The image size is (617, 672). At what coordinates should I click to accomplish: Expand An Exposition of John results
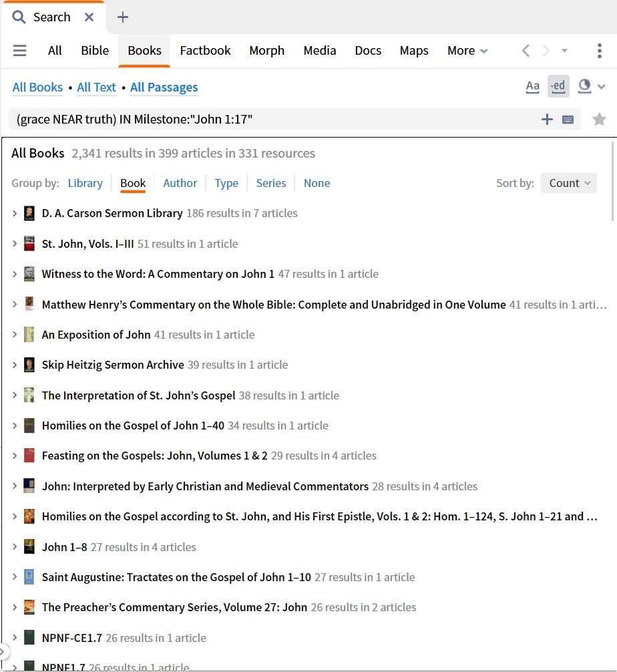(x=15, y=334)
